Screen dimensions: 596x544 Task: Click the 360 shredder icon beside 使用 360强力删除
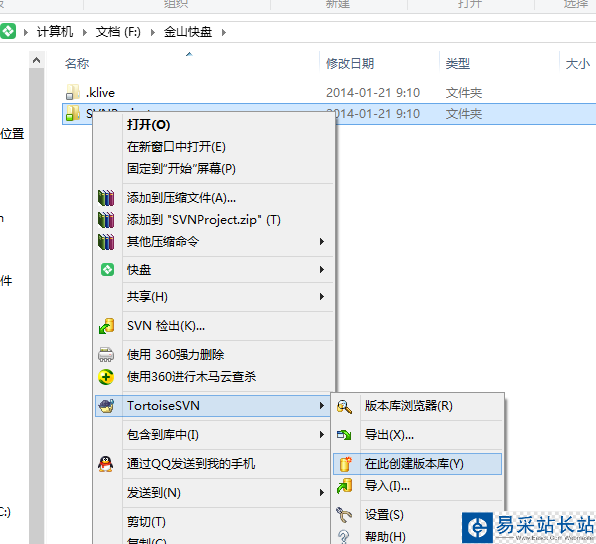pos(106,354)
